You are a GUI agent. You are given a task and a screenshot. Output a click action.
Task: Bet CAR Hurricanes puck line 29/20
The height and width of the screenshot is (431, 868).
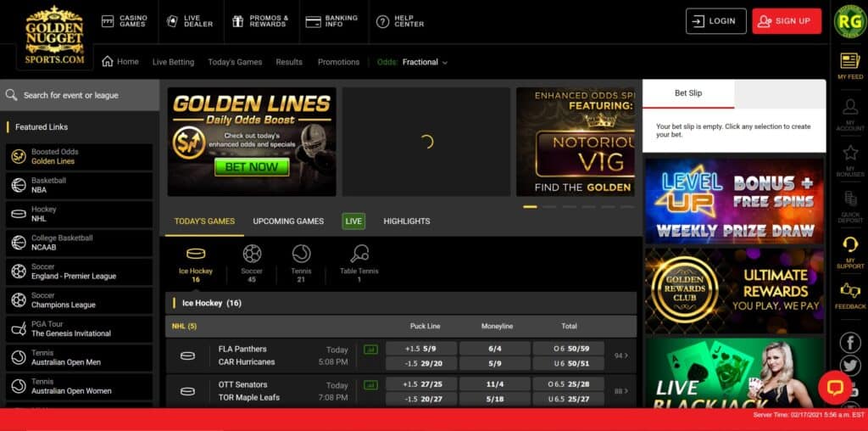pos(421,363)
